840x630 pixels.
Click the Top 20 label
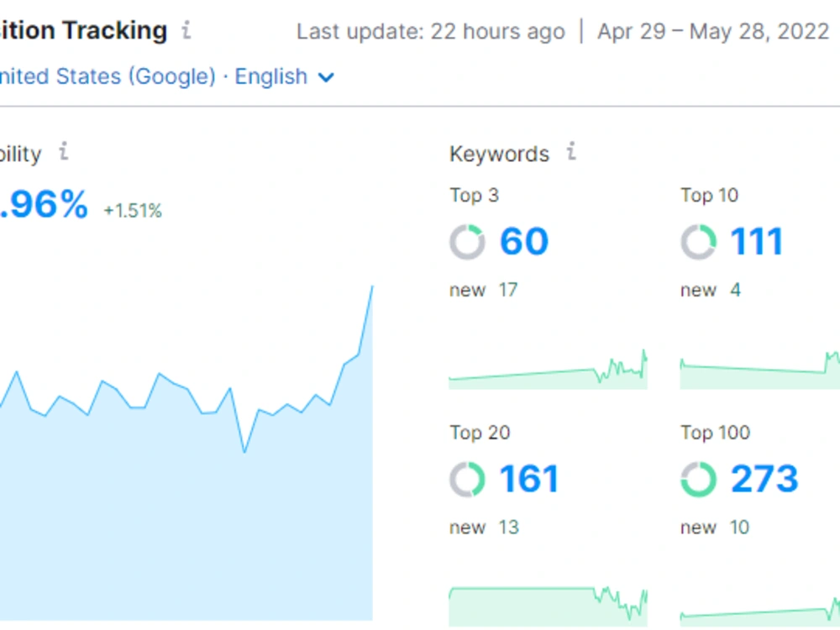(x=480, y=433)
